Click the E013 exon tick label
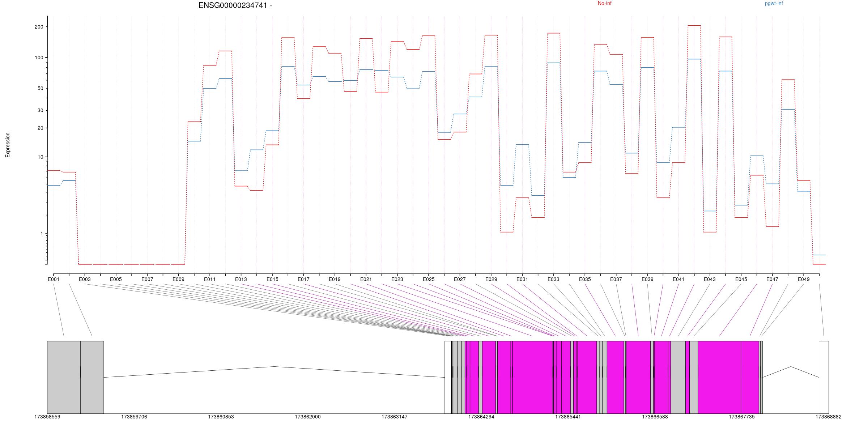Viewport: 868px width, 434px height. click(x=241, y=279)
